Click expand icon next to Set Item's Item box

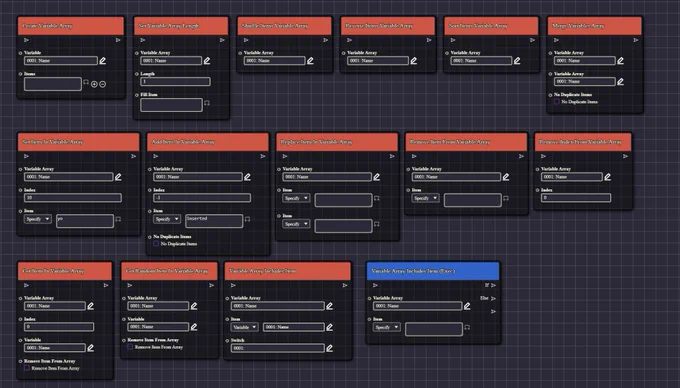tap(118, 219)
